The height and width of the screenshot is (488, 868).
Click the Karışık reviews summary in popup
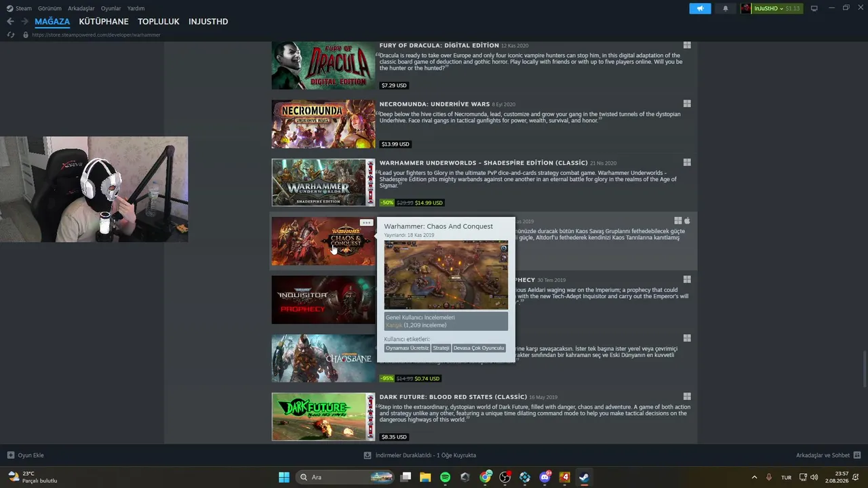click(x=446, y=321)
